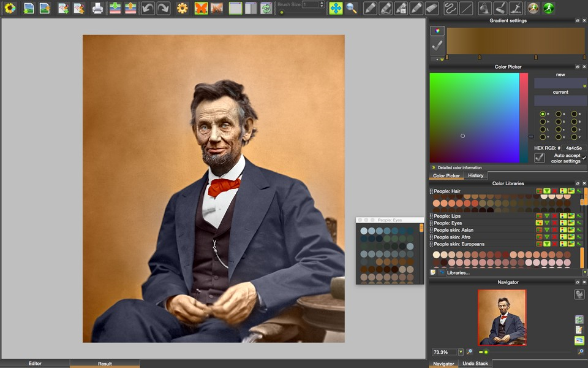The height and width of the screenshot is (368, 588).
Task: Open the Print dialog from the toolbar
Action: pyautogui.click(x=97, y=9)
